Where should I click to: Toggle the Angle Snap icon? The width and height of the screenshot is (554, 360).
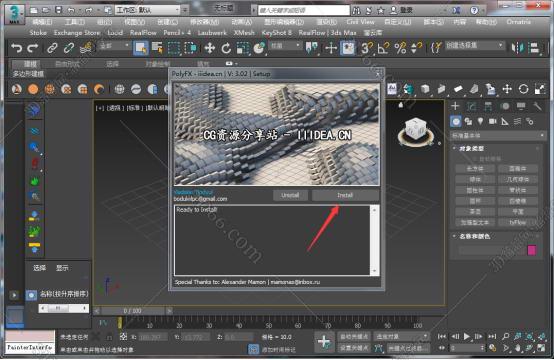coord(383,48)
